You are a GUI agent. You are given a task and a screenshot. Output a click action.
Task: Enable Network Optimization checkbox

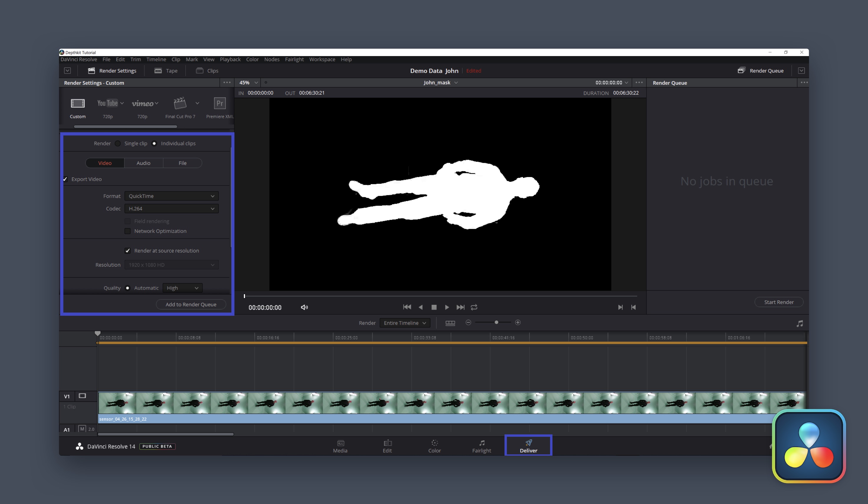pyautogui.click(x=127, y=231)
